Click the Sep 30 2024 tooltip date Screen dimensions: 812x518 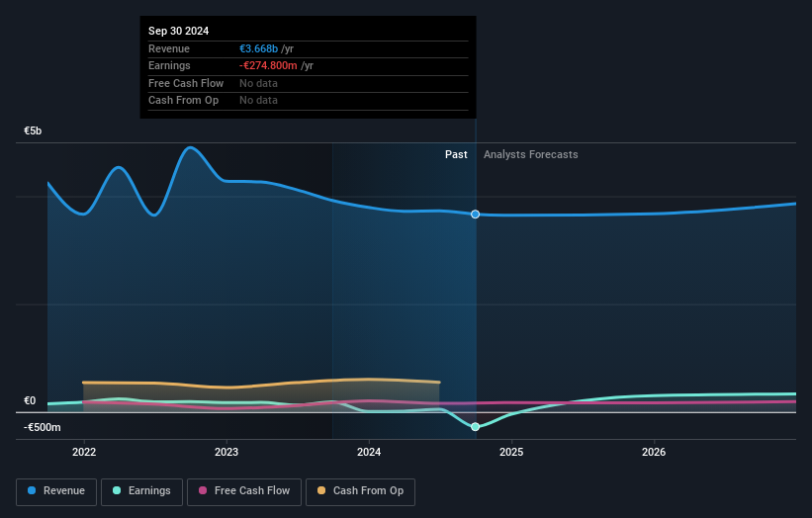pos(179,31)
